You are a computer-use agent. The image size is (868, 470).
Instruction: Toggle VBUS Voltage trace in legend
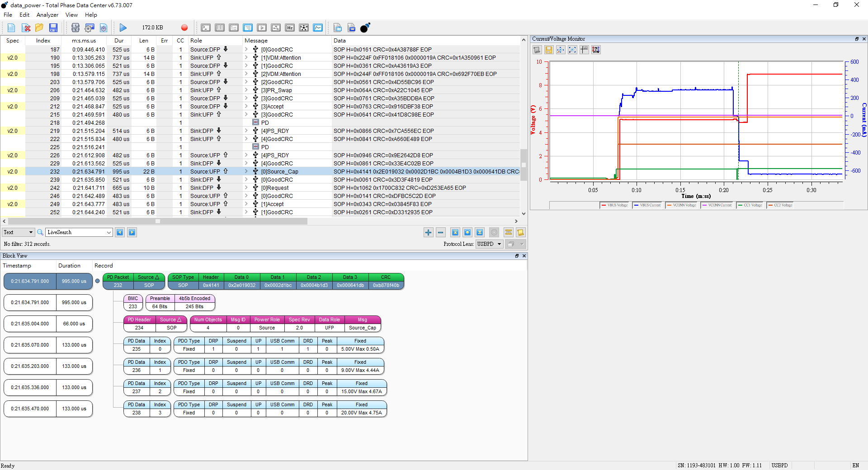click(x=615, y=205)
